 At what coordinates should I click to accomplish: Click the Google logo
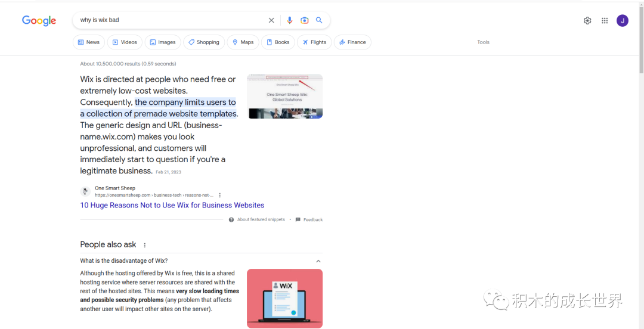tap(39, 20)
